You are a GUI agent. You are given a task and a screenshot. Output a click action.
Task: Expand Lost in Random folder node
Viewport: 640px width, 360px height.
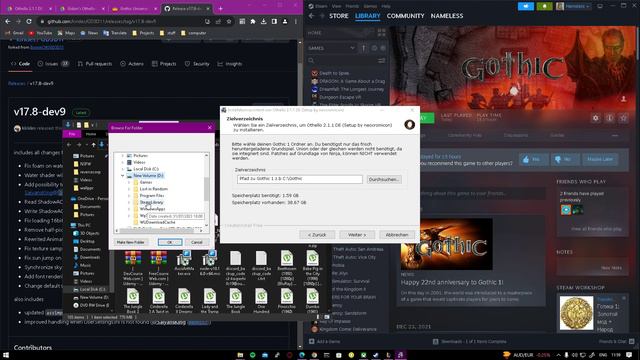click(x=129, y=189)
